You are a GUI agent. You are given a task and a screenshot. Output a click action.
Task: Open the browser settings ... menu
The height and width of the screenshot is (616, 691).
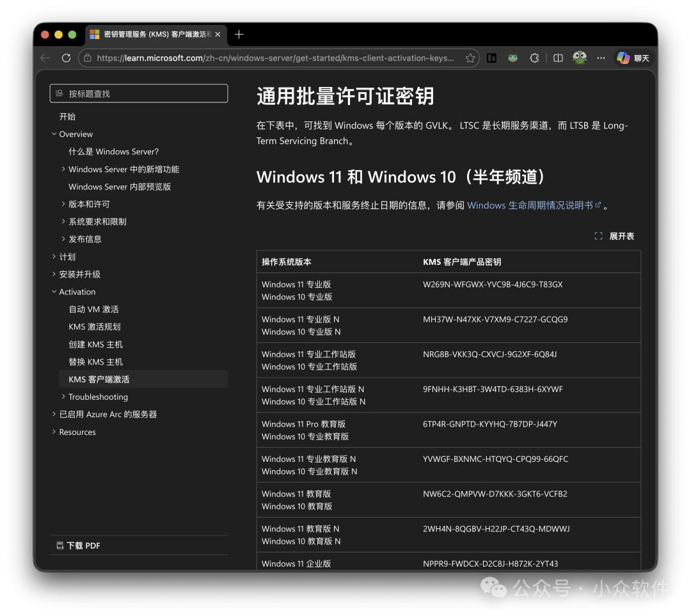tap(601, 58)
